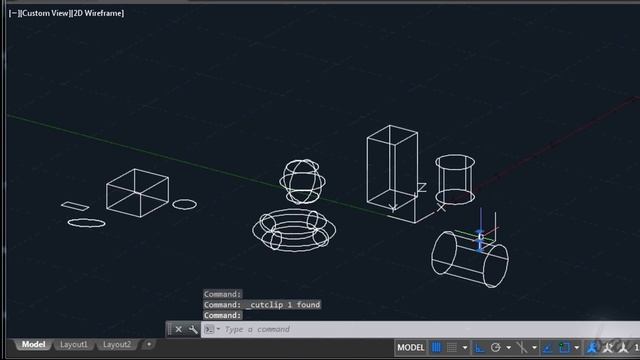Toggle polar tracking in status bar
Viewport: 640px width, 360px height.
(496, 348)
